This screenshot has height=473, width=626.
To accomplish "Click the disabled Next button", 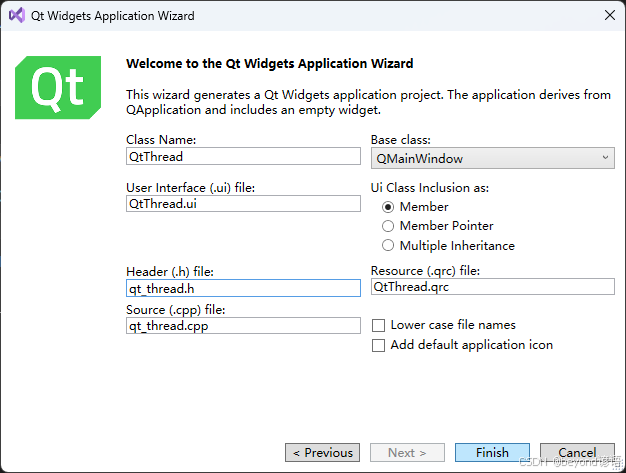I will click(407, 453).
